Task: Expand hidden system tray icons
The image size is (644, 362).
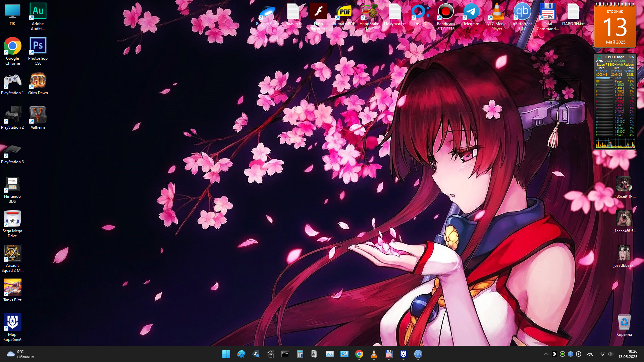Action: [x=546, y=354]
